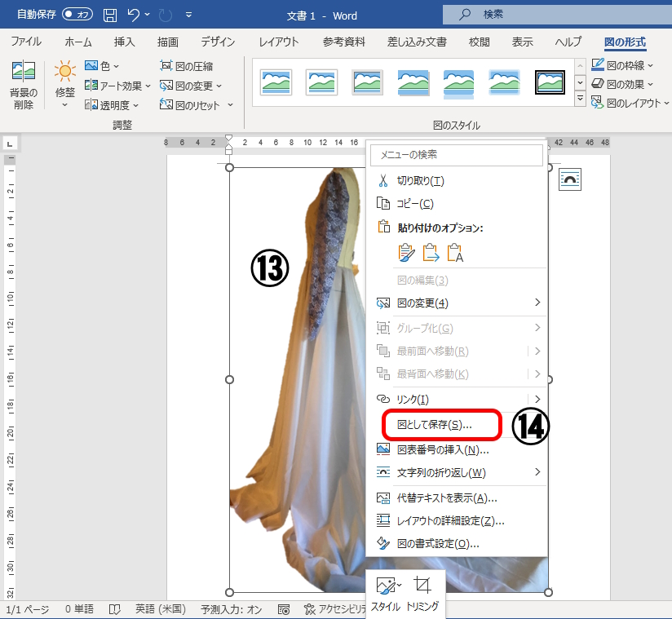Click the Redo icon in title bar

pyautogui.click(x=166, y=15)
